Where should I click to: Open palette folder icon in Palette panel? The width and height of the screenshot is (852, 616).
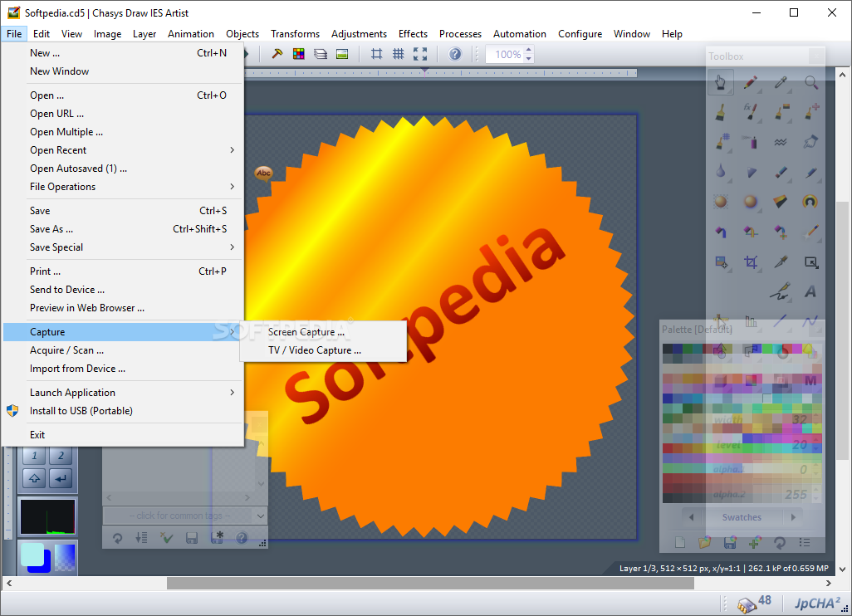tap(705, 542)
